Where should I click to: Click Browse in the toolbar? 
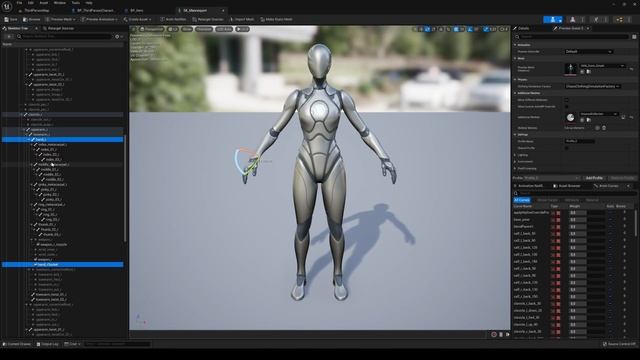32,19
